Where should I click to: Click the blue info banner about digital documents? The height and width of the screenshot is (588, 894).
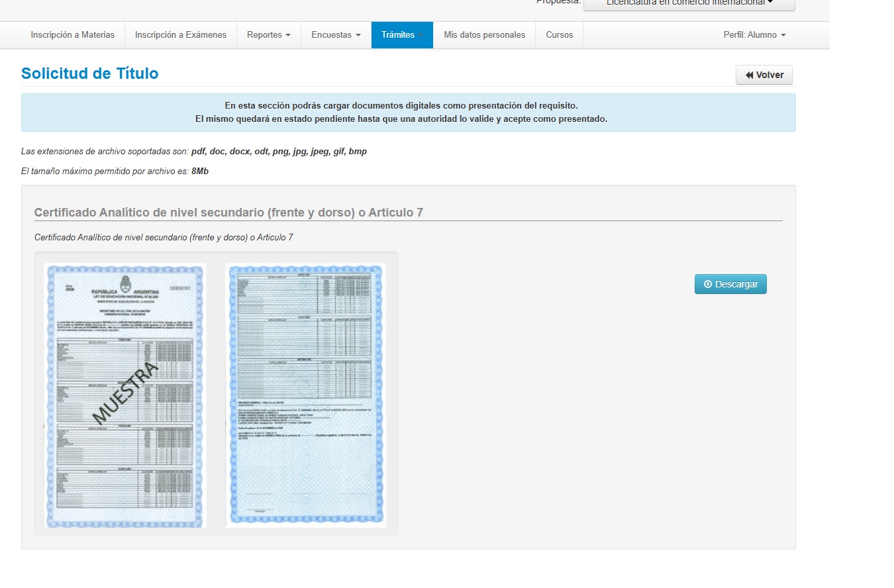tap(408, 113)
